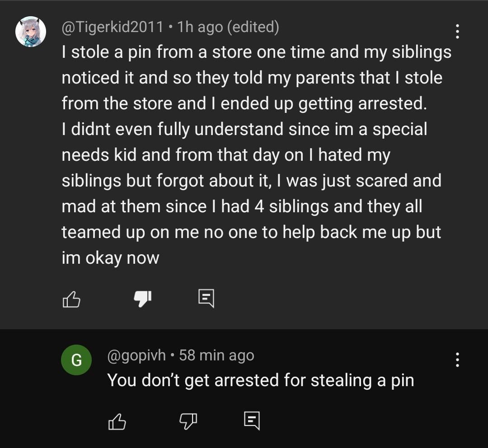488x448 pixels.
Task: Dislike Tigerkid2011's comment
Action: (x=142, y=298)
